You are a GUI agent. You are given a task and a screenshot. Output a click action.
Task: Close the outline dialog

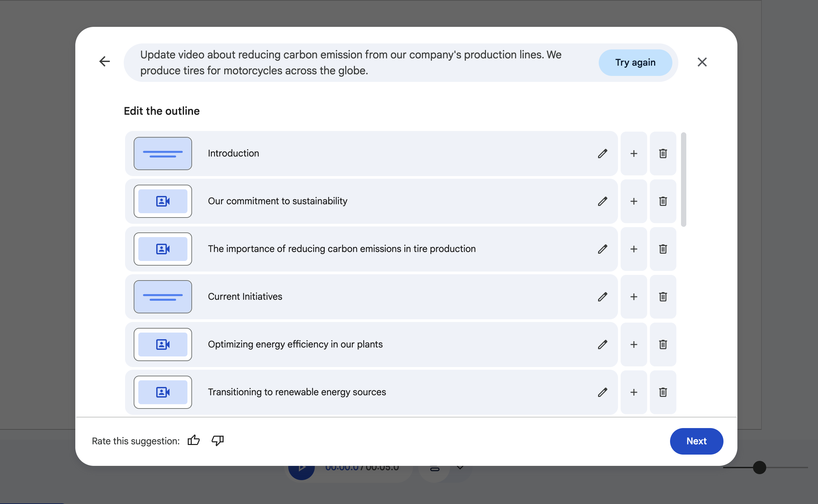click(x=702, y=62)
